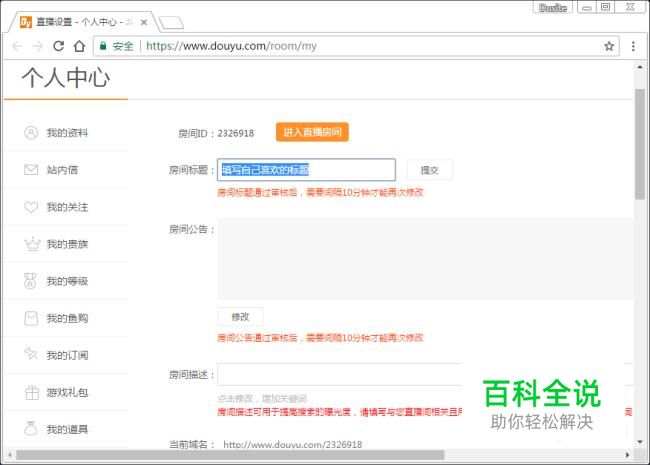Click the 我的订阅 subscription icon
This screenshot has height=465, width=650.
click(x=31, y=354)
